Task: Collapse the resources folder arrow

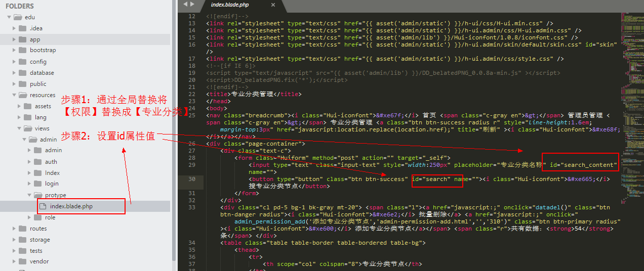Action: tap(14, 95)
